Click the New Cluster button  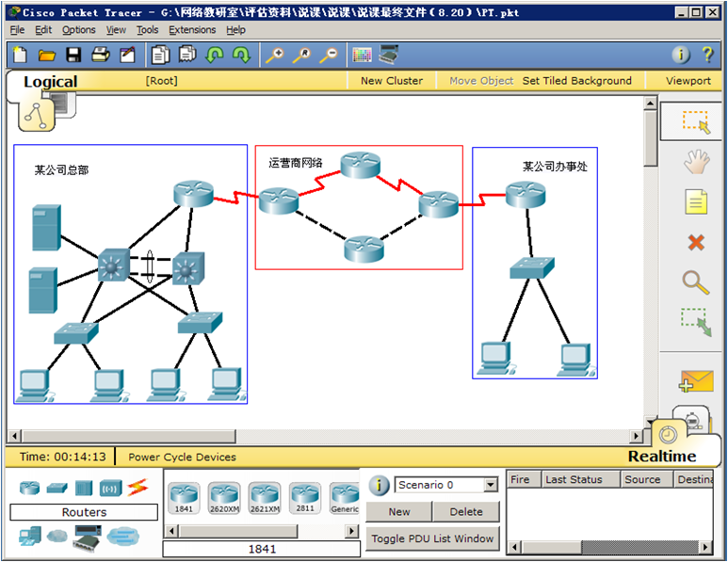tap(392, 81)
